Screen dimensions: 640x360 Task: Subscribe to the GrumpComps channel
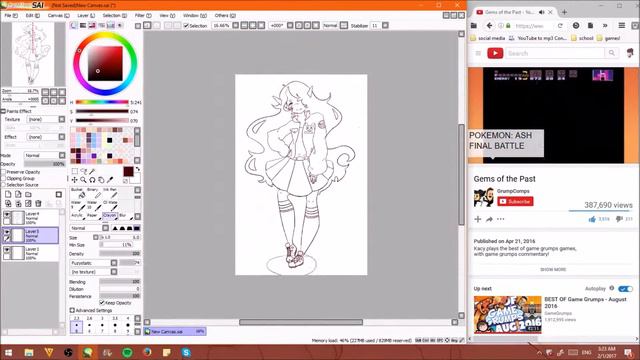(515, 201)
